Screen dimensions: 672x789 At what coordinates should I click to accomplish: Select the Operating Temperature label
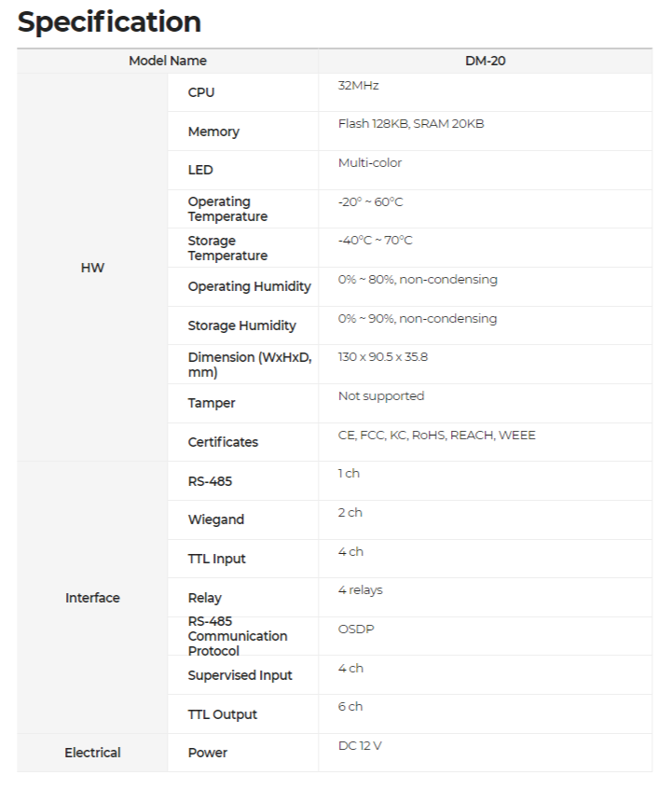tap(227, 209)
